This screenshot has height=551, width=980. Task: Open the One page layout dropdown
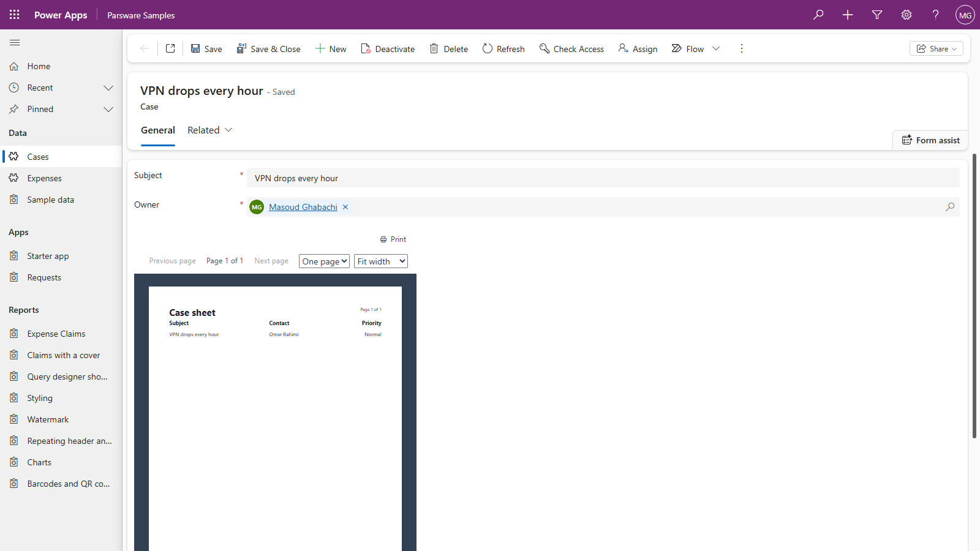[324, 261]
